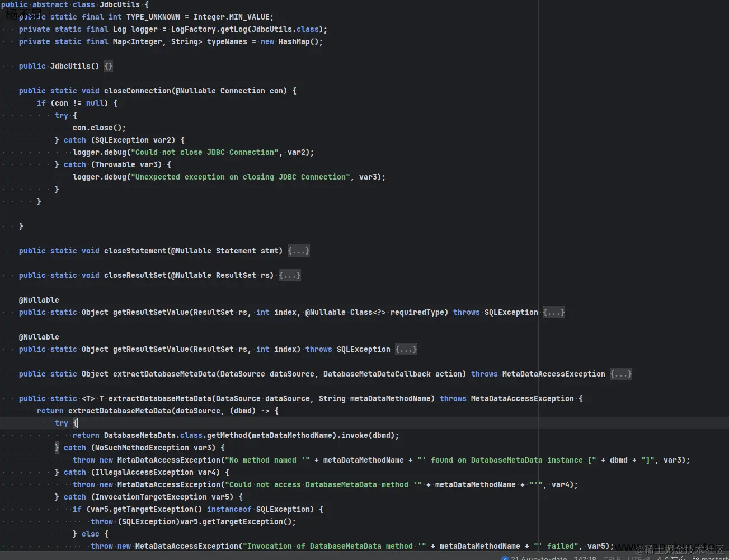Viewport: 729px width, 560px height.
Task: Click "Unexpected exception on closing JDBC Connection" string
Action: 241,177
